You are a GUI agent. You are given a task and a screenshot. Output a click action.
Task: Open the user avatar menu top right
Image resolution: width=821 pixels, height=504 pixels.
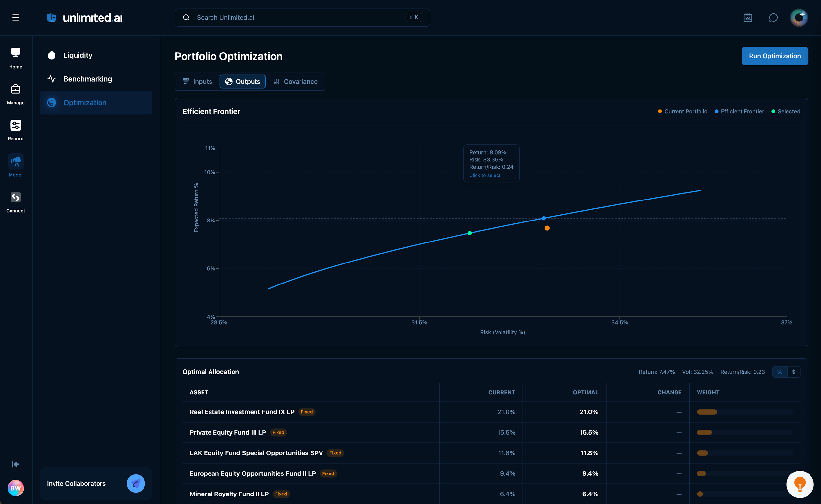click(798, 17)
